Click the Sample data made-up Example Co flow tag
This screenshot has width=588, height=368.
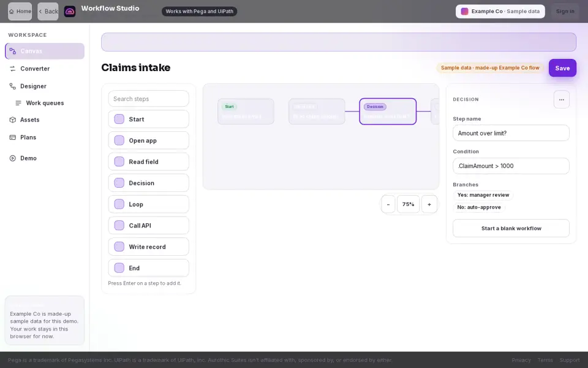tap(490, 68)
